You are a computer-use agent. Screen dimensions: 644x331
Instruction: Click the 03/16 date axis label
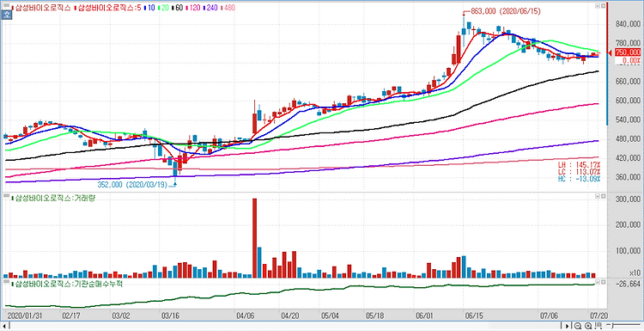(171, 316)
